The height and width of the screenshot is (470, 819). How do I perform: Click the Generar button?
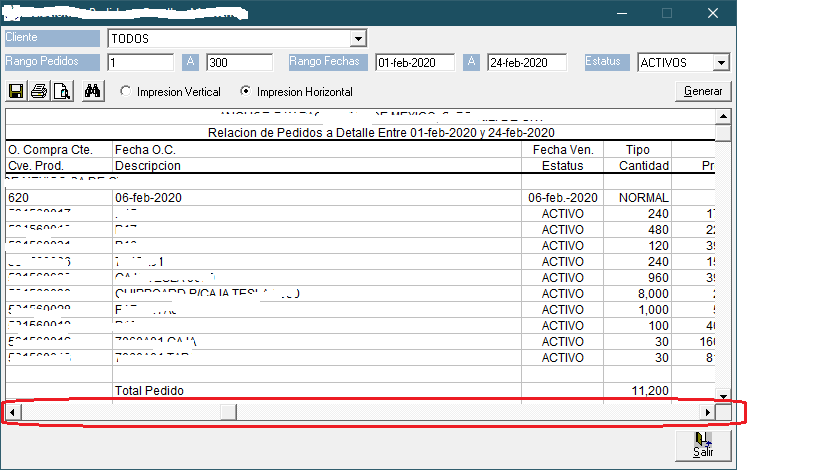coord(703,91)
